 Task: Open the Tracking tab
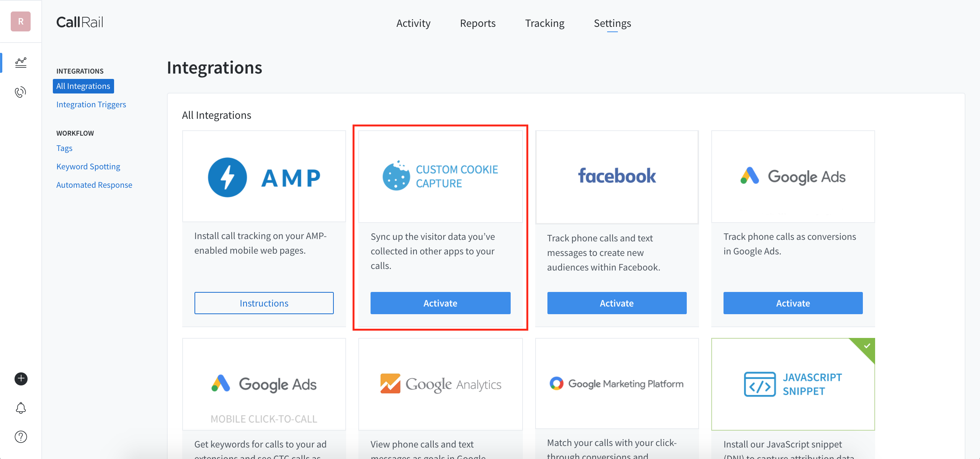[545, 23]
